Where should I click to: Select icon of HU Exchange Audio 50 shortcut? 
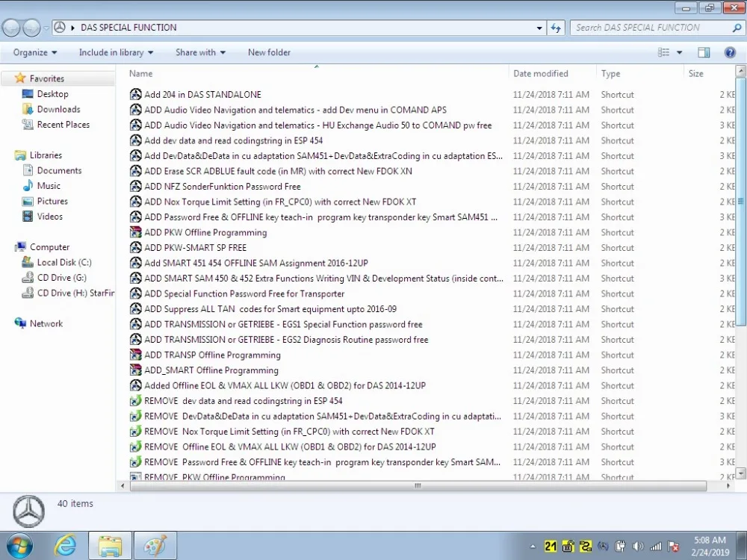point(136,125)
